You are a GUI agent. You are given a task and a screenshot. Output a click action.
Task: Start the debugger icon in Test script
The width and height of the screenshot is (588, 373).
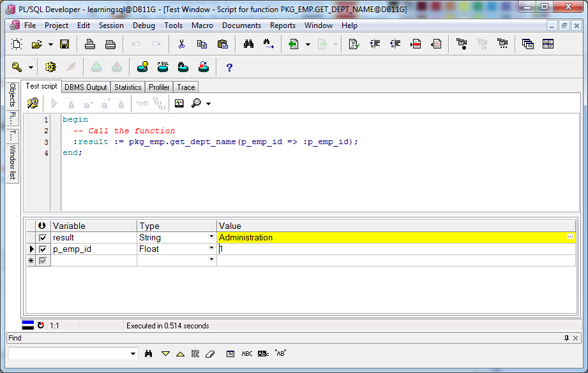(33, 103)
